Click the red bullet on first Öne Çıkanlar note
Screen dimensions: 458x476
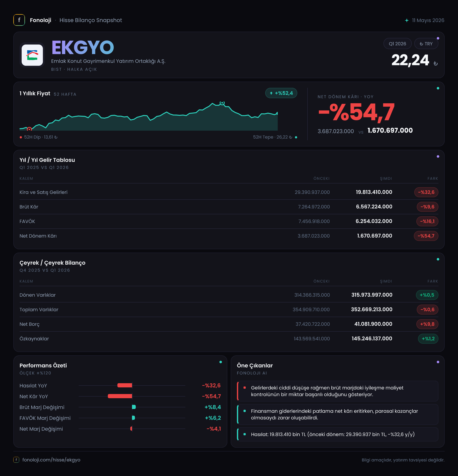[244, 388]
